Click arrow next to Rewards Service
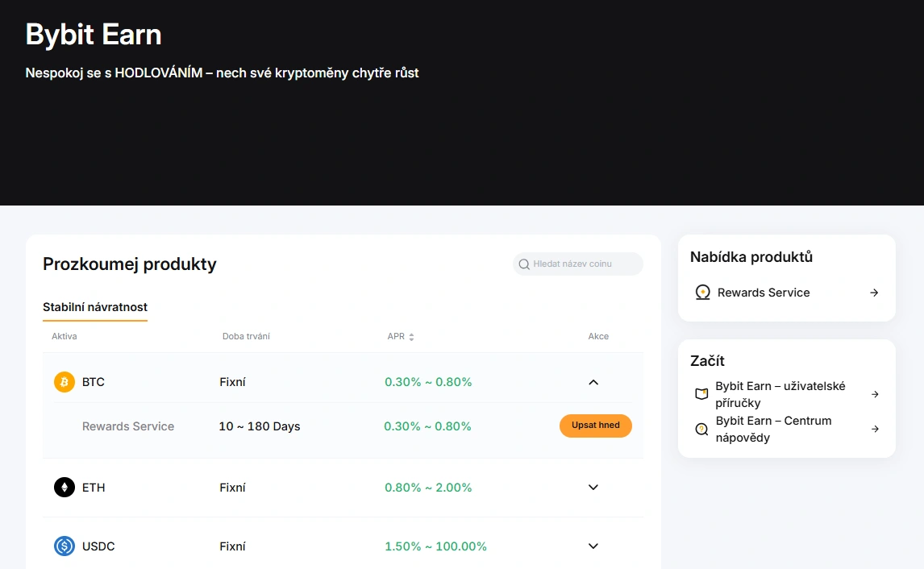 coord(874,293)
